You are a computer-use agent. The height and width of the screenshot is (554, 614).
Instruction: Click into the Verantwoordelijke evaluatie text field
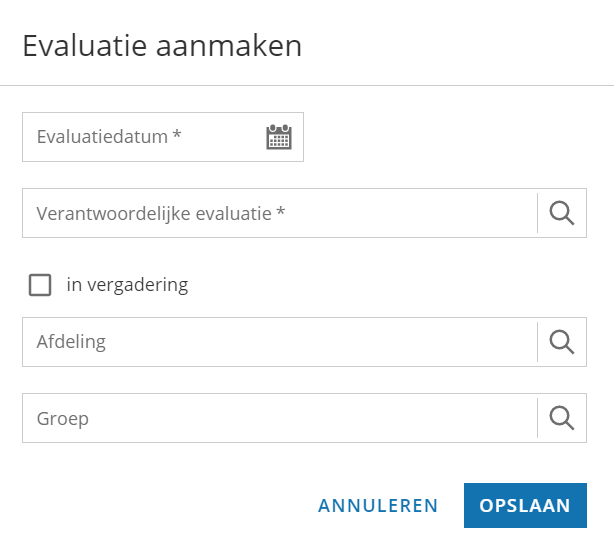(280, 213)
